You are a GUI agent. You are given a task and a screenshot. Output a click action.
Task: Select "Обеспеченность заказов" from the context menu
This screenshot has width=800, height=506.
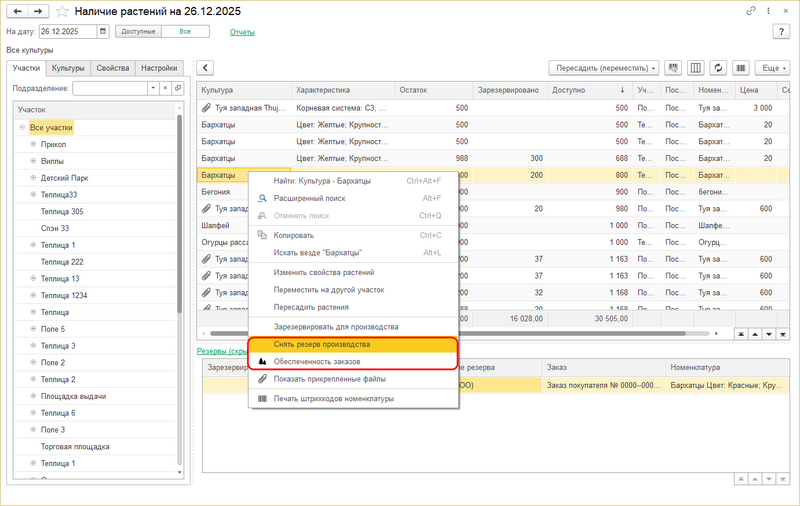tap(317, 361)
